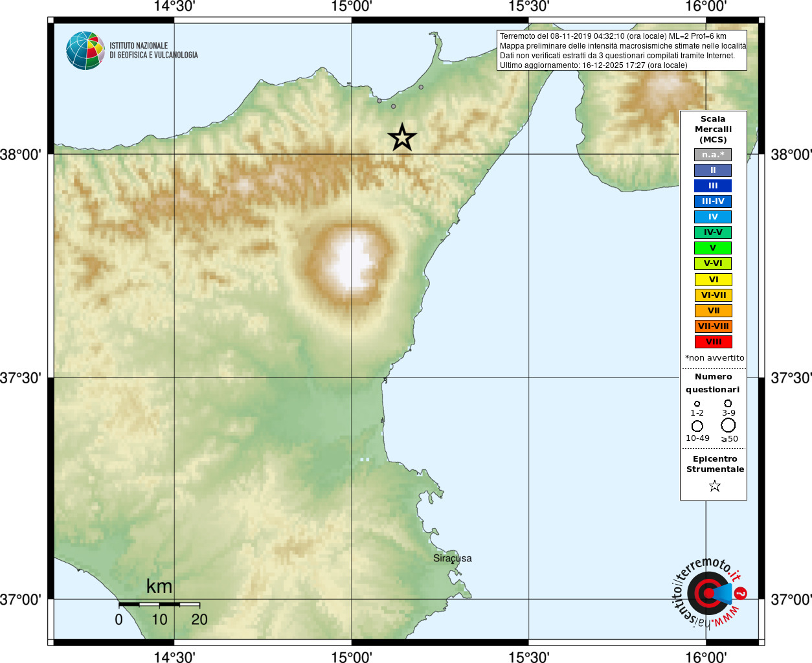Click the km scale bar
This screenshot has width=812, height=663.
tap(159, 604)
